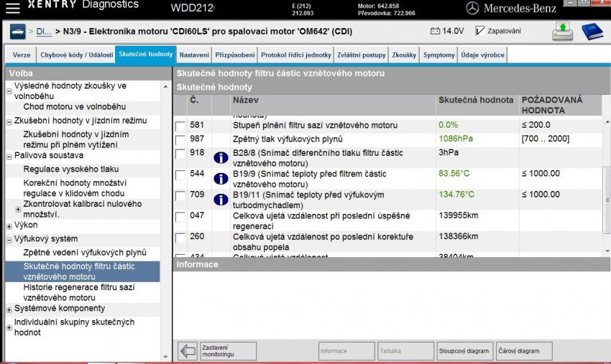Click the battery voltage 14.0V icon

click(436, 32)
